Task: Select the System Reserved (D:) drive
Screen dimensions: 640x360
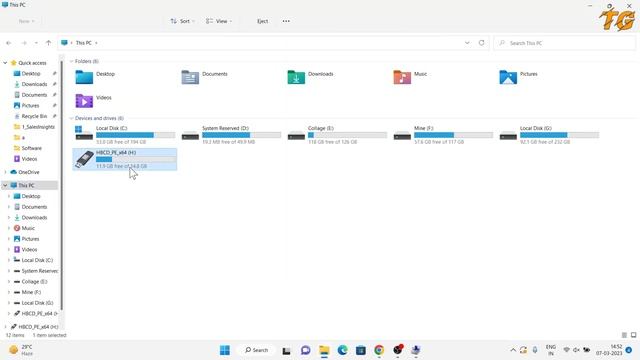Action: pos(231,135)
